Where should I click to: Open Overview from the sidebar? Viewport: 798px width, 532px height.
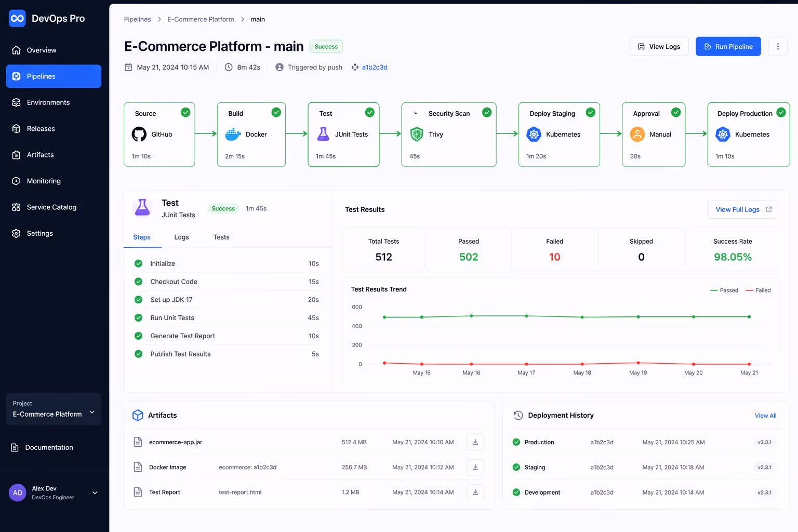[x=54, y=50]
